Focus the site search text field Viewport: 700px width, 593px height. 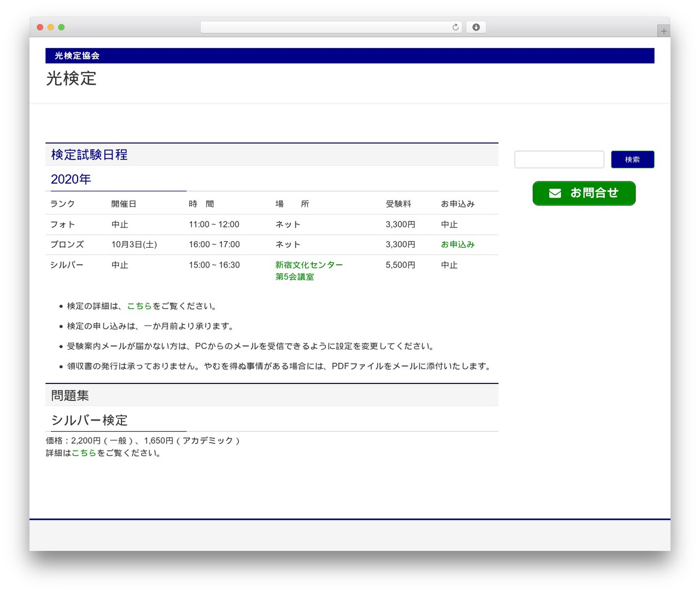click(559, 159)
